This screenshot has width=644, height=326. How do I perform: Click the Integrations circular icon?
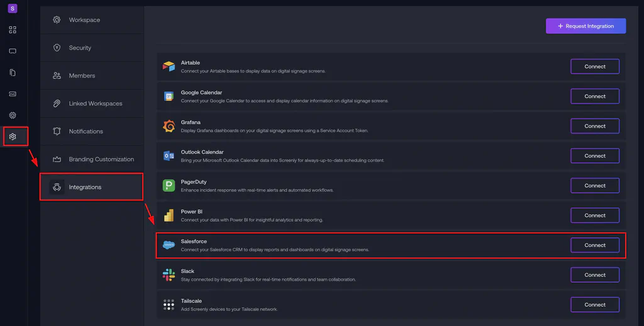[57, 187]
